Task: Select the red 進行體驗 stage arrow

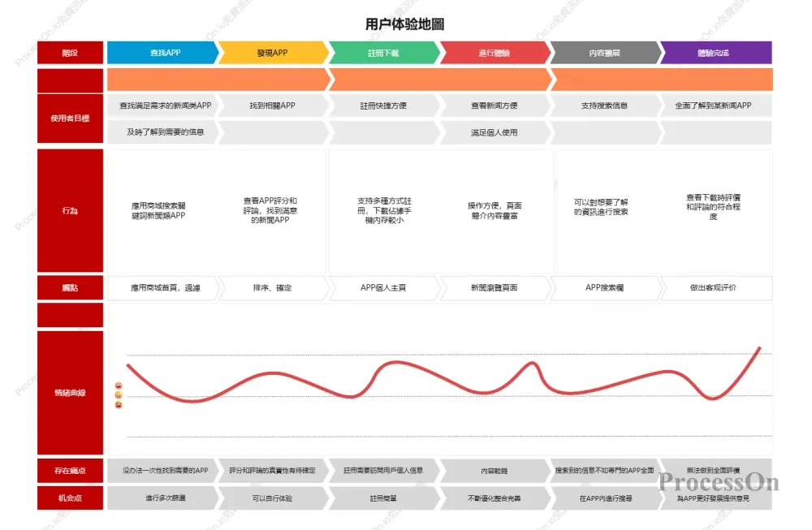Action: [494, 53]
